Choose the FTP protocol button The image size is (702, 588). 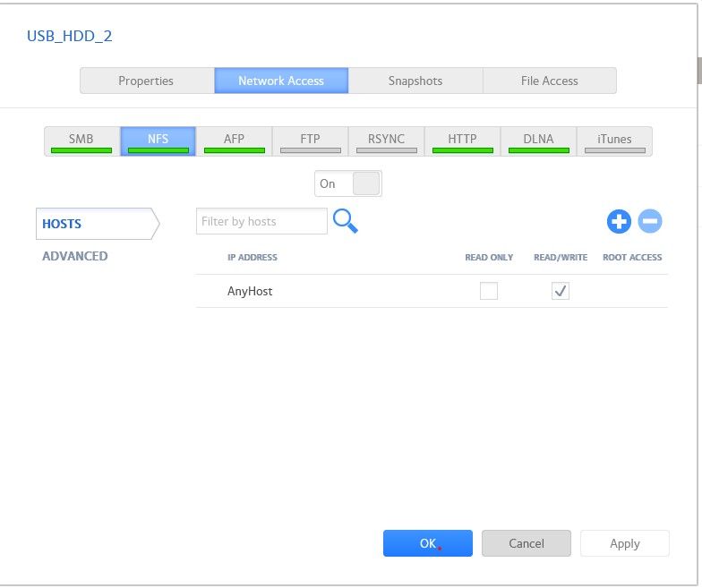311,141
